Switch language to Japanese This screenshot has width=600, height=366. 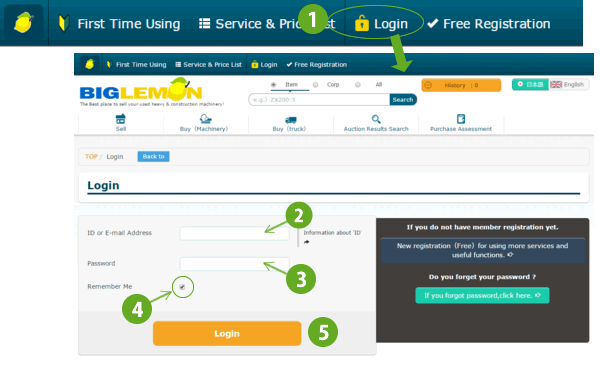point(530,84)
